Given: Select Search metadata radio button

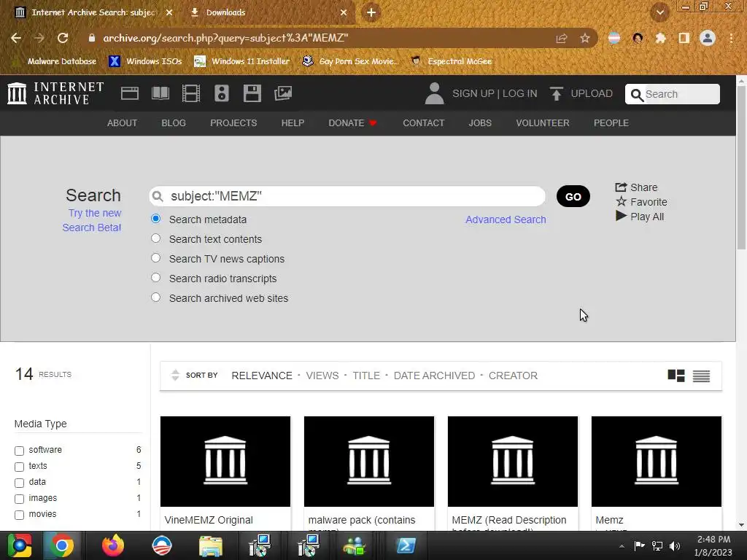Looking at the screenshot, I should tap(156, 219).
